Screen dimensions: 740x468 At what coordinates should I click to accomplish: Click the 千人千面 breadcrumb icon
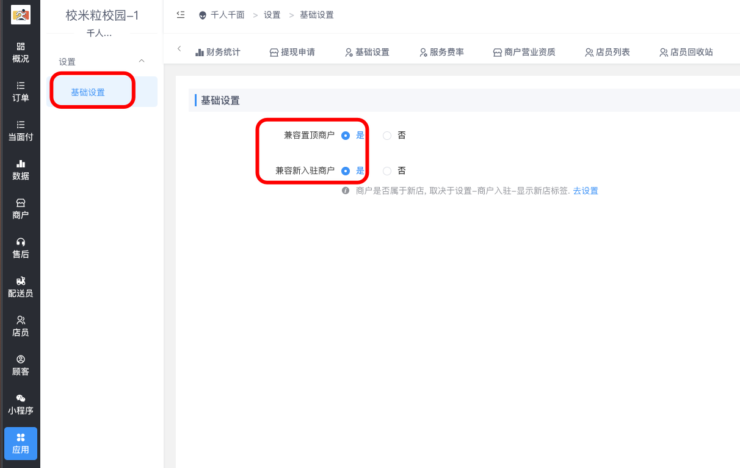coord(202,15)
